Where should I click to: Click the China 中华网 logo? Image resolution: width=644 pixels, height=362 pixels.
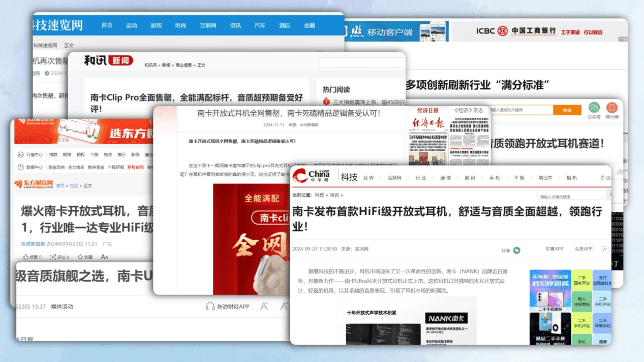[x=311, y=177]
